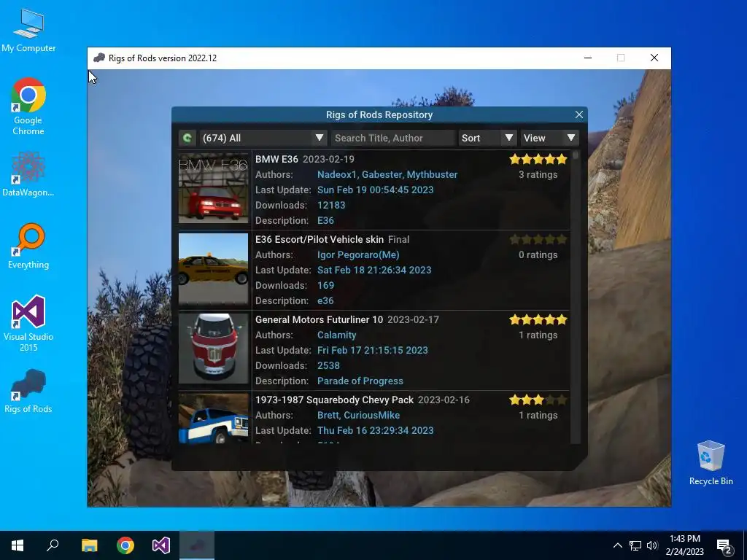This screenshot has width=747, height=560.
Task: Select the General Motors Futurliner 10 thumbnail
Action: (x=214, y=349)
